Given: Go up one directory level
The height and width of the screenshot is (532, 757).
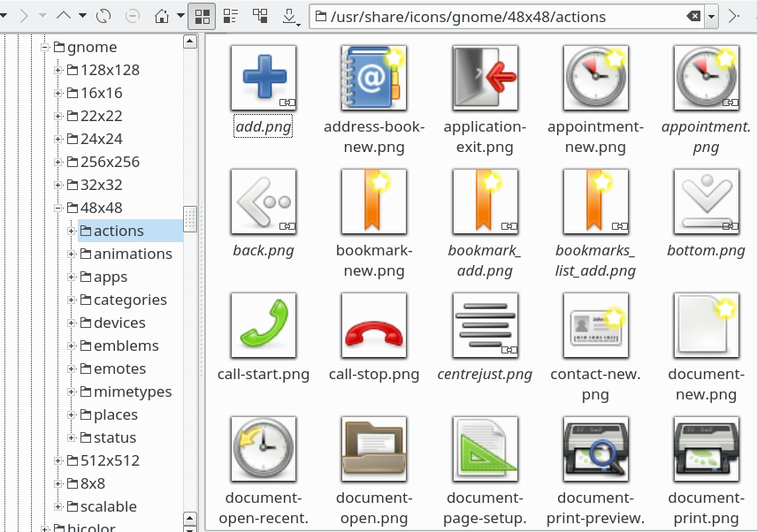Looking at the screenshot, I should (x=63, y=15).
